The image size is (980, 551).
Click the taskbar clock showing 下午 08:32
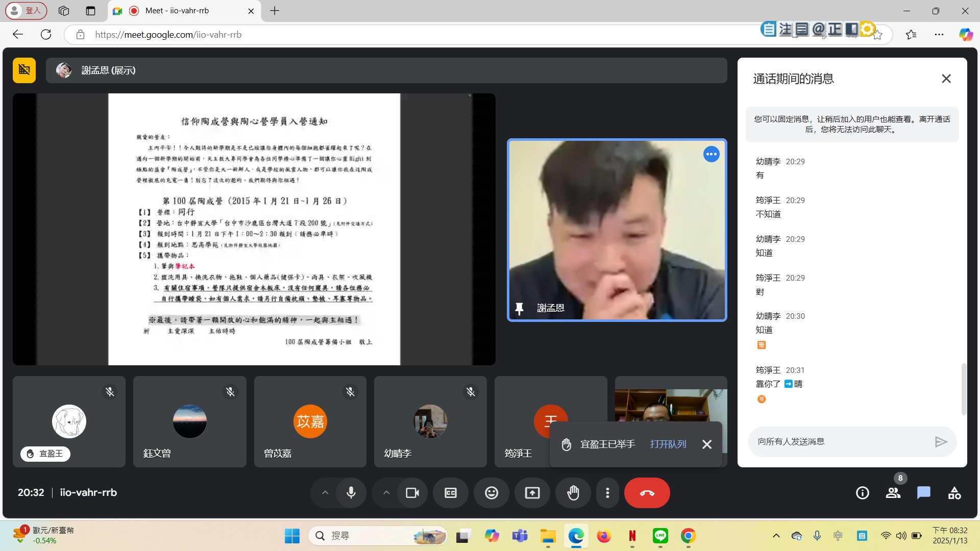click(x=950, y=536)
